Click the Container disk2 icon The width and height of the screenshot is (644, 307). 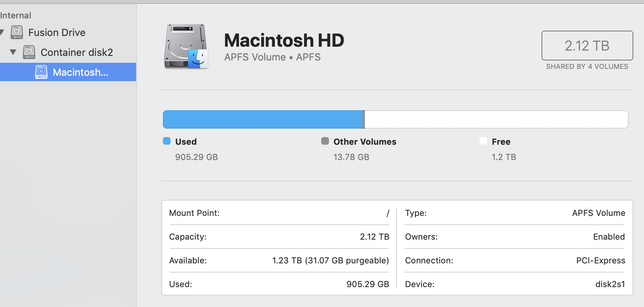click(x=29, y=52)
